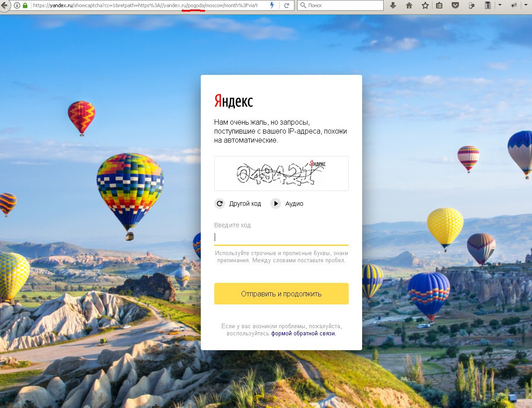Image resolution: width=532 pixels, height=408 pixels.
Task: Click the Аудио label
Action: point(294,204)
